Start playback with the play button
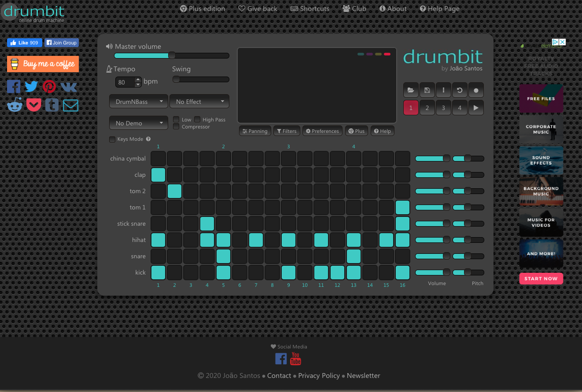The height and width of the screenshot is (392, 582). coord(476,108)
